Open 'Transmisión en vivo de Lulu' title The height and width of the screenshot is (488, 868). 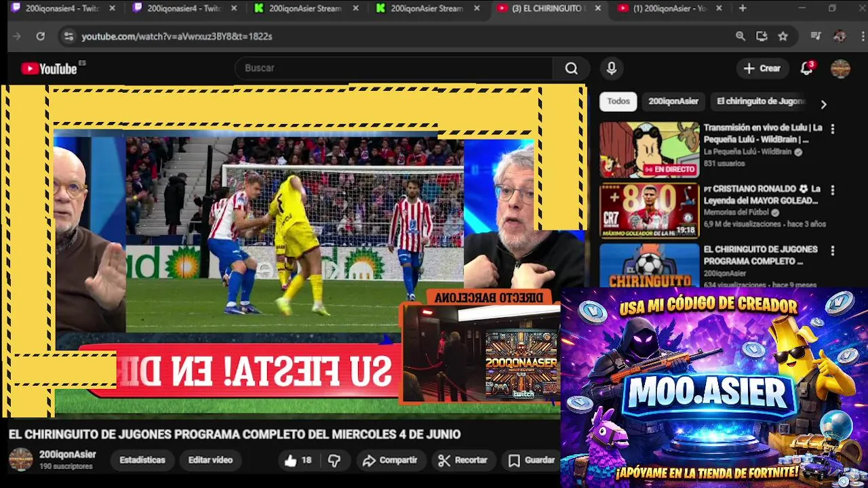pyautogui.click(x=763, y=134)
